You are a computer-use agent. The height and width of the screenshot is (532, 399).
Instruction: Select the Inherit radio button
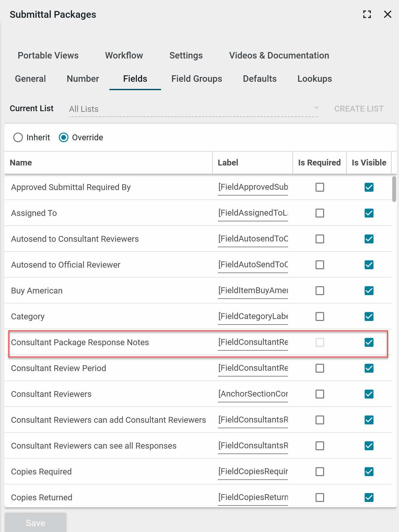(x=18, y=137)
